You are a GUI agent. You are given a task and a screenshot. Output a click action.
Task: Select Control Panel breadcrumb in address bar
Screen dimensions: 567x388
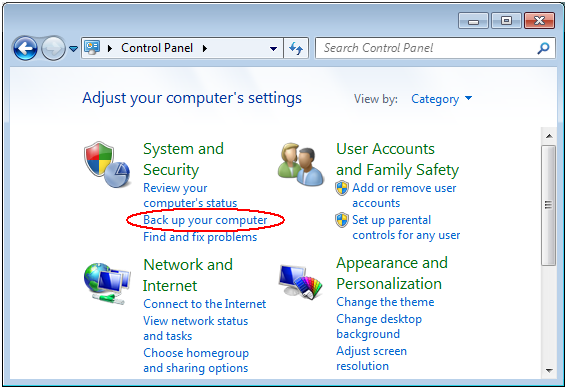coord(157,48)
